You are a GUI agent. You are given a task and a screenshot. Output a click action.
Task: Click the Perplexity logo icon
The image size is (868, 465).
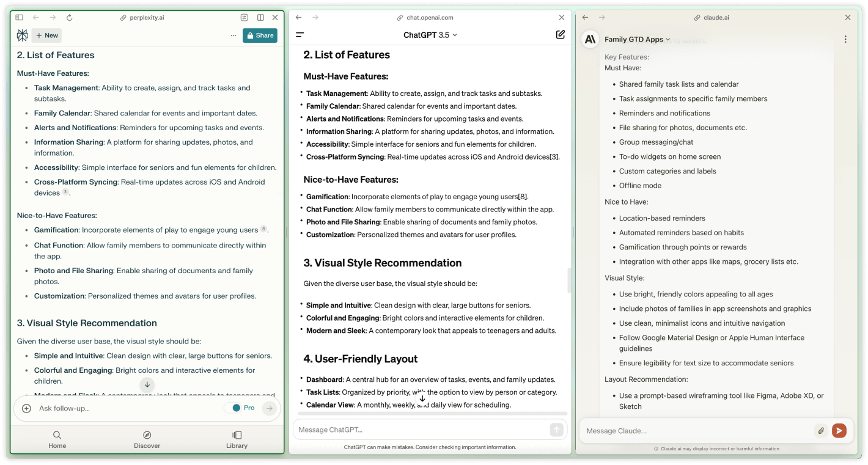[23, 35]
